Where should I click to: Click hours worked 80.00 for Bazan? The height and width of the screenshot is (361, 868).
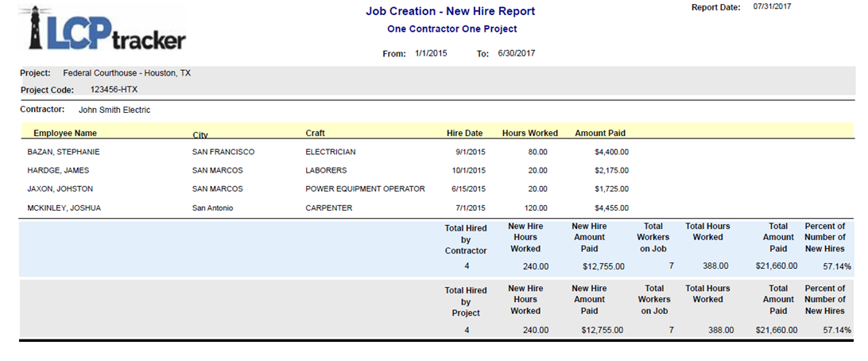point(537,152)
